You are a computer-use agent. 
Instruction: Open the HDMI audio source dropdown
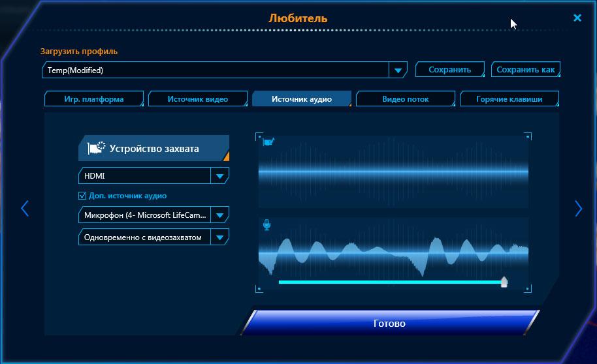(x=219, y=176)
